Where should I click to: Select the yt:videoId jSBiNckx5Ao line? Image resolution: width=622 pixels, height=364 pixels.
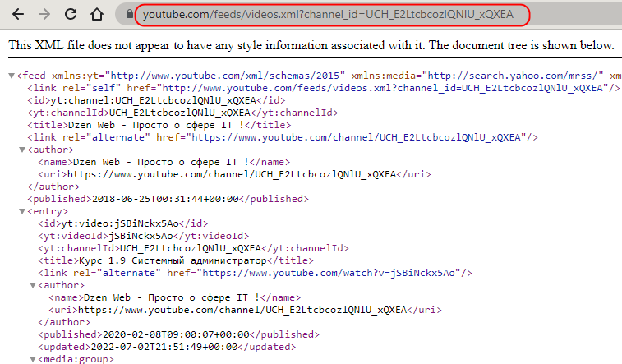coord(144,236)
